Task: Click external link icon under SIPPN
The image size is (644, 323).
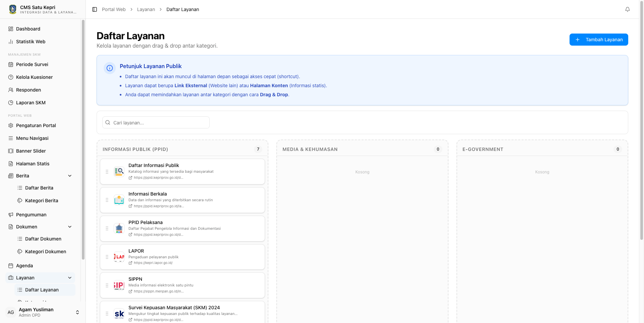Action: click(130, 291)
